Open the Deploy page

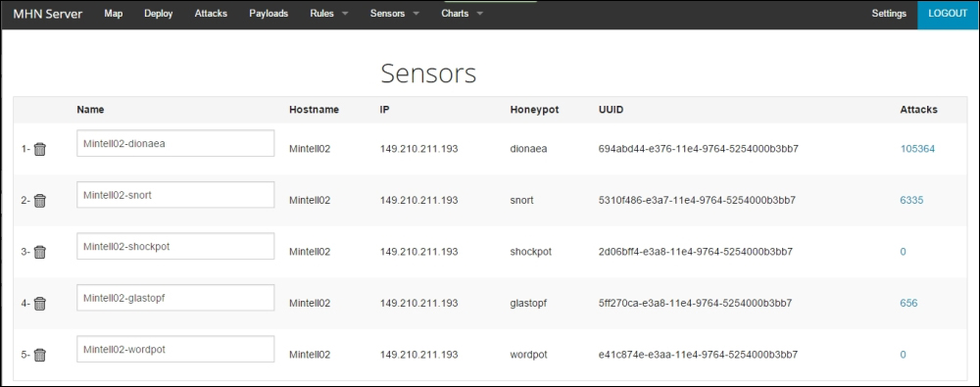point(158,14)
